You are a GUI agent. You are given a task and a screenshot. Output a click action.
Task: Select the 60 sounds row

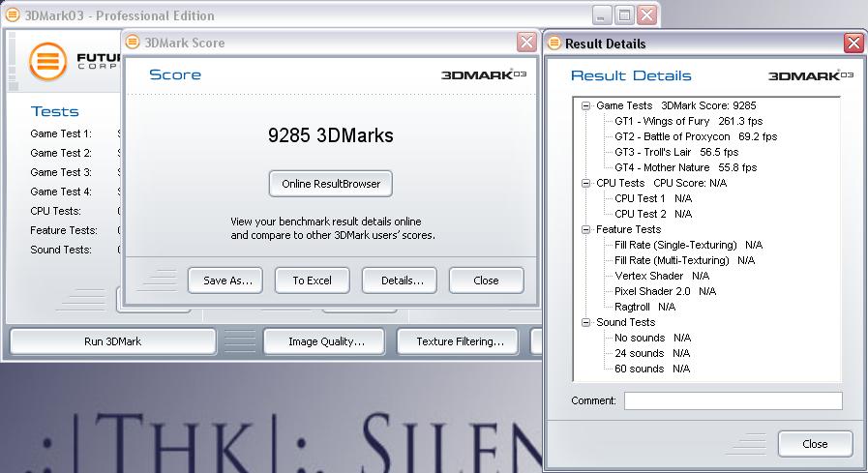[652, 369]
